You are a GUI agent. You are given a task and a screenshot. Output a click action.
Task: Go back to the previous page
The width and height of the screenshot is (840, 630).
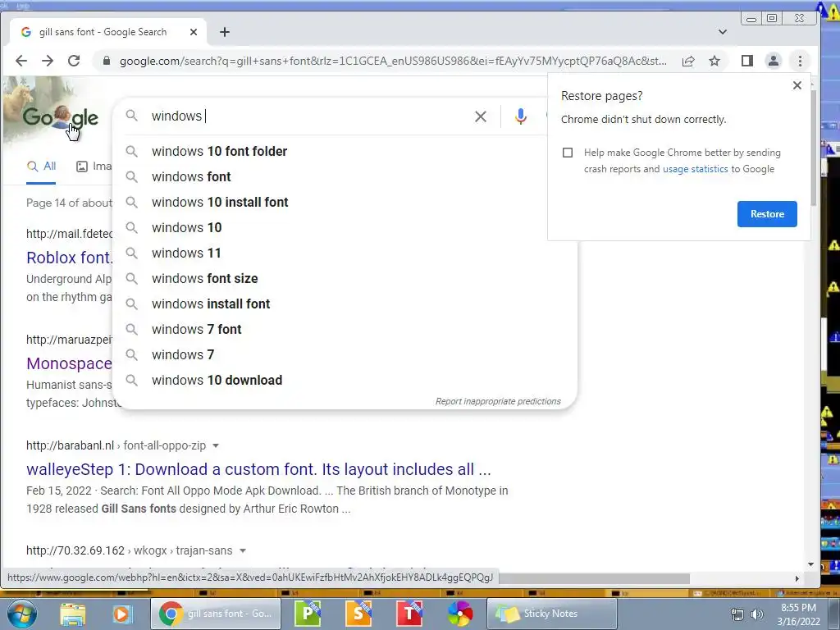[21, 61]
